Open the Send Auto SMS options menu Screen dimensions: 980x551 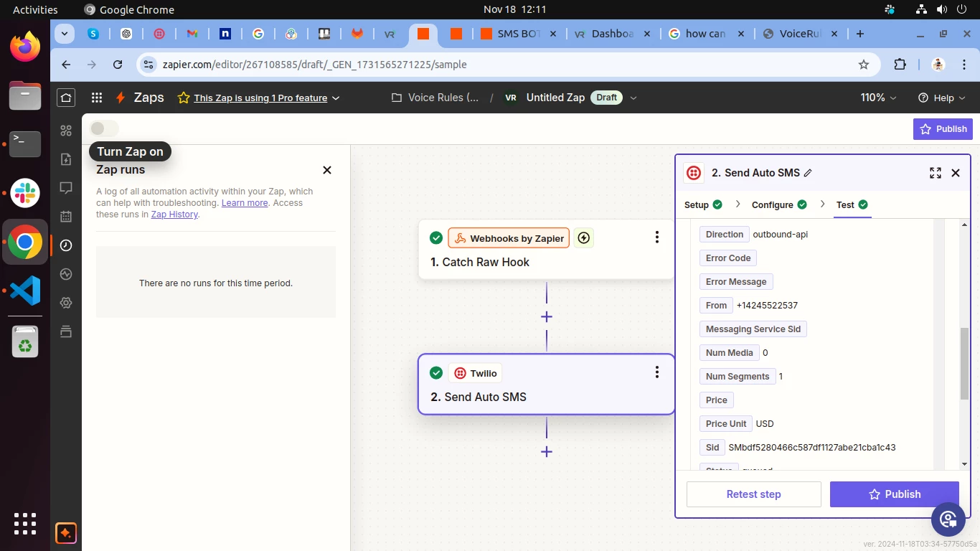pyautogui.click(x=657, y=372)
